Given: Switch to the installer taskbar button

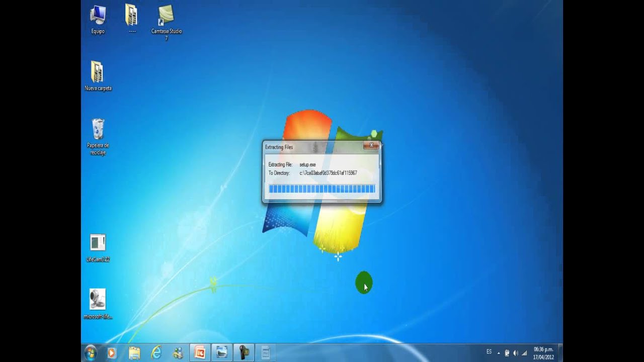Looking at the screenshot, I should (266, 353).
